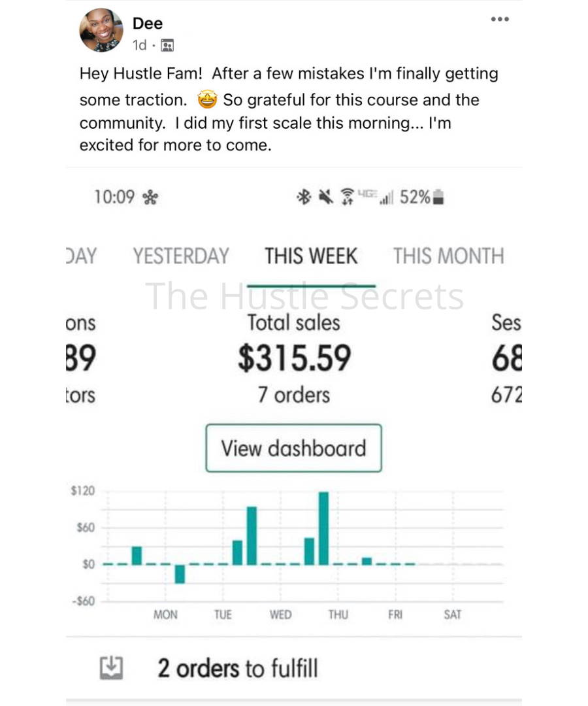Image resolution: width=588 pixels, height=706 pixels.
Task: Click the tallest Wednesday sales bar
Action: pos(323,528)
